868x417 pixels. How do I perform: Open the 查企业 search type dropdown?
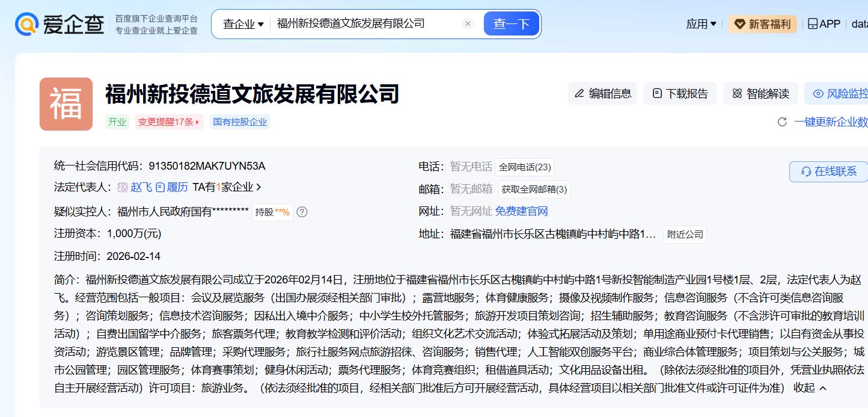click(243, 24)
